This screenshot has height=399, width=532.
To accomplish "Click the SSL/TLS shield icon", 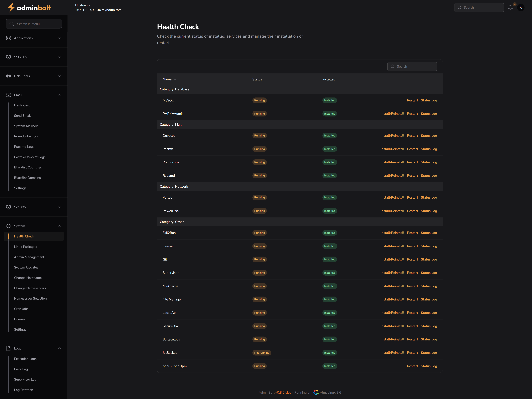I will [x=8, y=57].
